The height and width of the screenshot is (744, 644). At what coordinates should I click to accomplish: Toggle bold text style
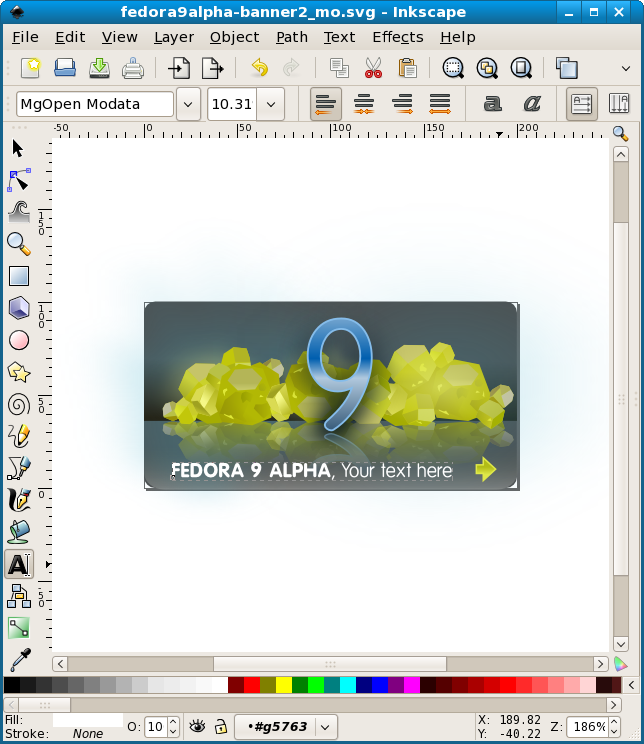tap(492, 104)
